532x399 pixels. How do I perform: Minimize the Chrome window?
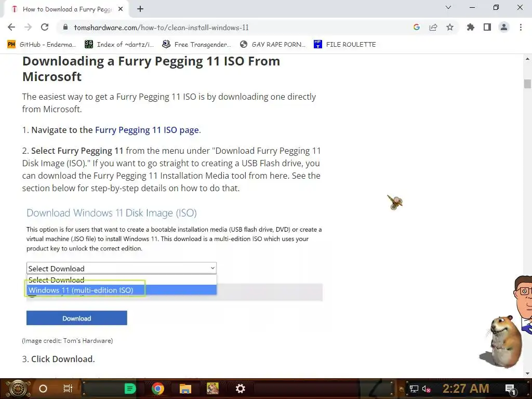(472, 7)
